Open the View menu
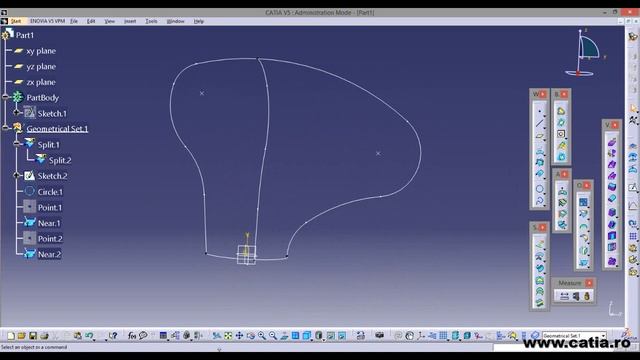 109,21
